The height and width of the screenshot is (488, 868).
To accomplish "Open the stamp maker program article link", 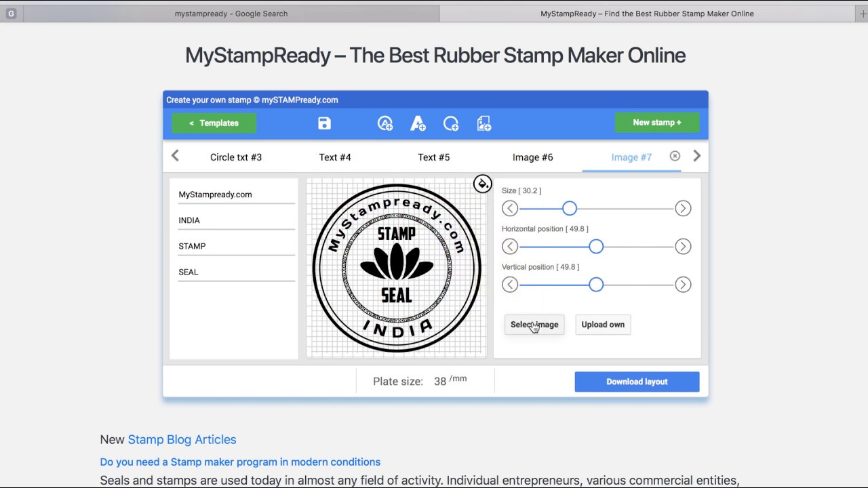I will click(240, 462).
